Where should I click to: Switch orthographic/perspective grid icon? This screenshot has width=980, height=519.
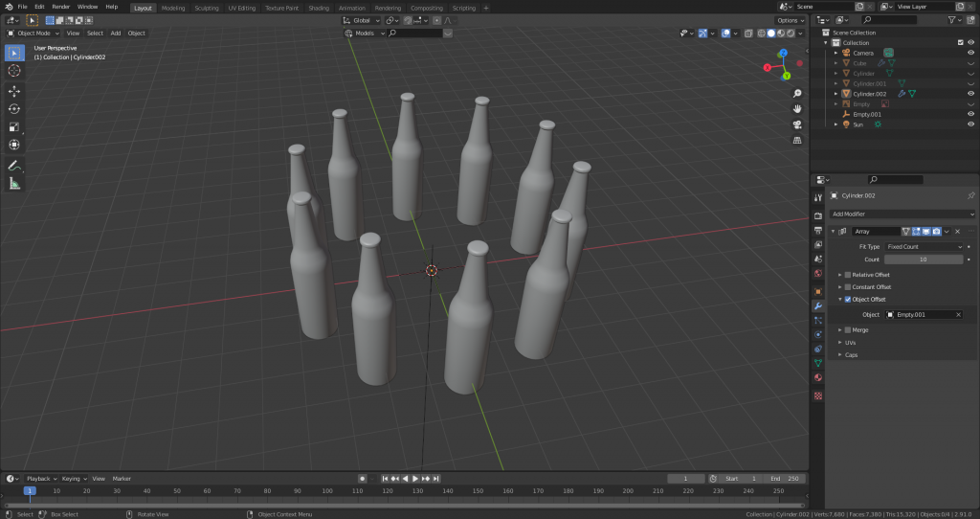click(x=797, y=140)
